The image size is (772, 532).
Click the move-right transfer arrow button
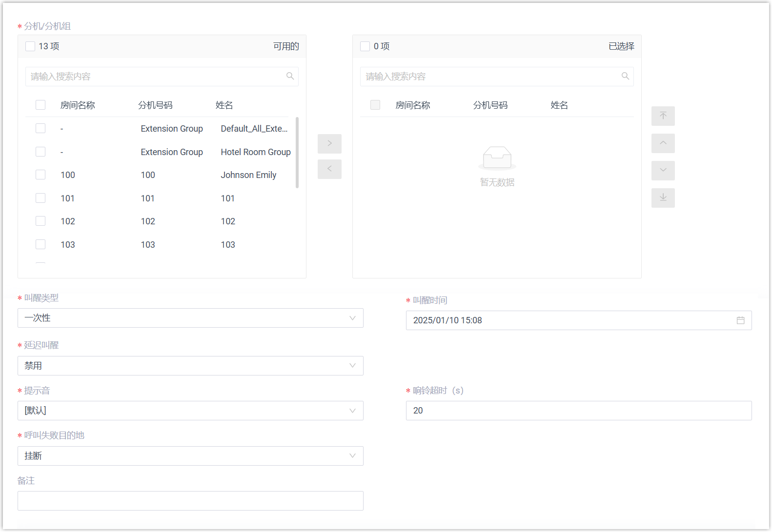[x=329, y=143]
